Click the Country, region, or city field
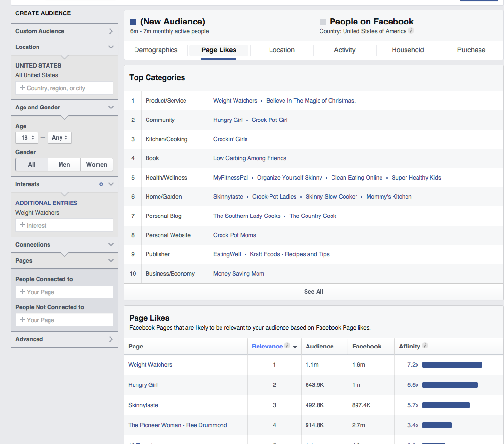This screenshot has width=504, height=444. tap(64, 88)
